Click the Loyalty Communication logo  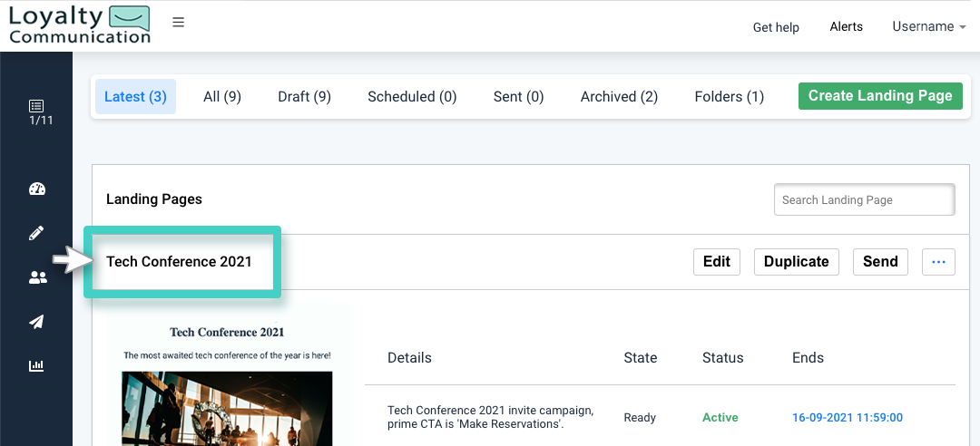[x=79, y=24]
